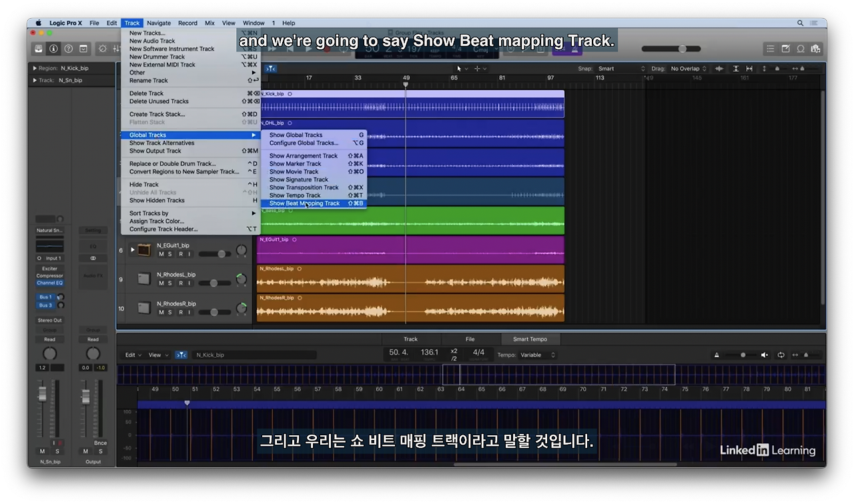Open the Note Pads button
854x504 pixels.
(x=785, y=49)
